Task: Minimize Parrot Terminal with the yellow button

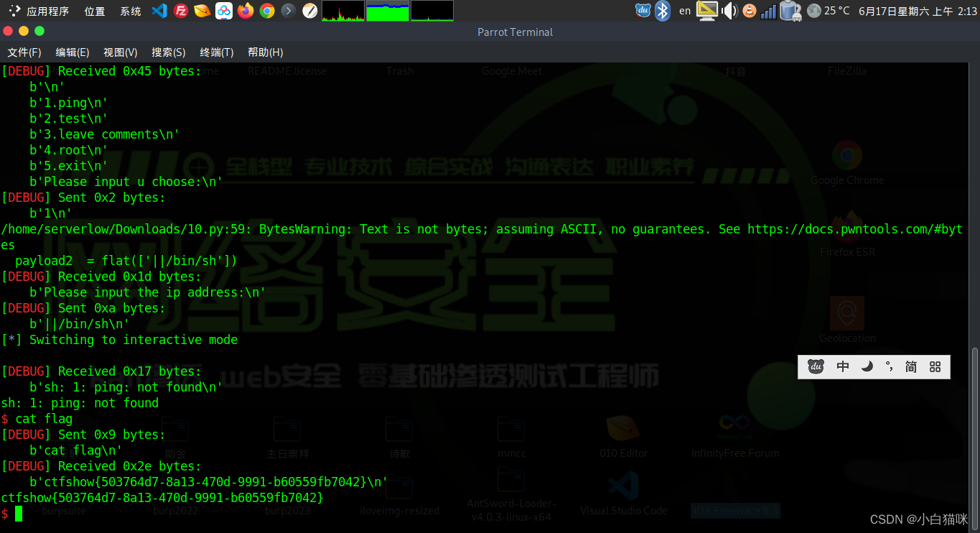Action: tap(24, 31)
